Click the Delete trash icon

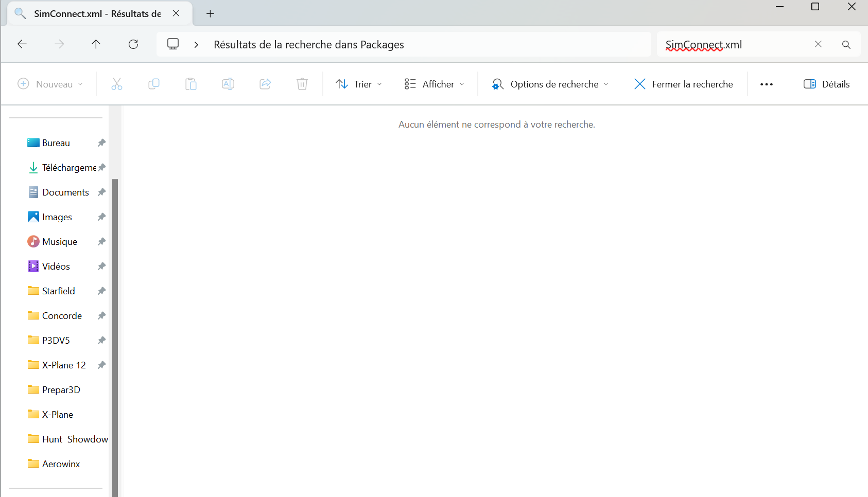(x=302, y=84)
